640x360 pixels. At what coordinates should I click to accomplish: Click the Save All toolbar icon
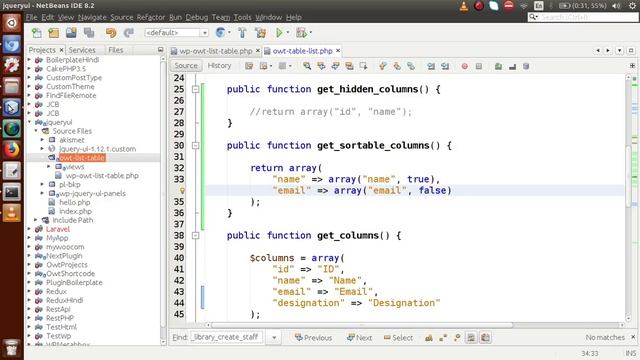tap(89, 33)
